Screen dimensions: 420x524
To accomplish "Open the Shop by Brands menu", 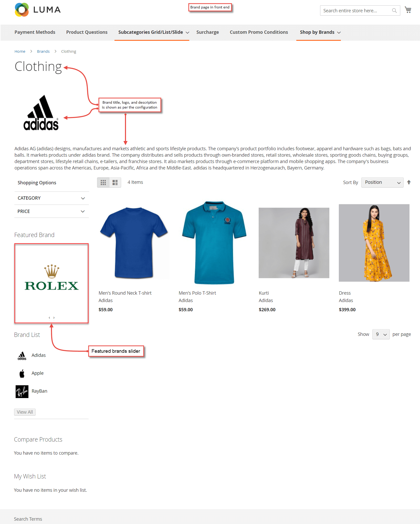I will click(320, 32).
